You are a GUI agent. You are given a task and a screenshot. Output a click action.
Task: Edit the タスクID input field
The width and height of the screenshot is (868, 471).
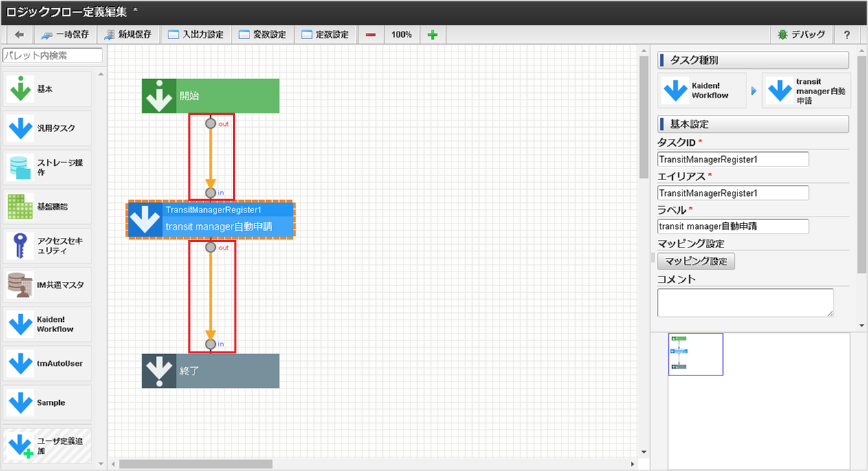(x=733, y=160)
